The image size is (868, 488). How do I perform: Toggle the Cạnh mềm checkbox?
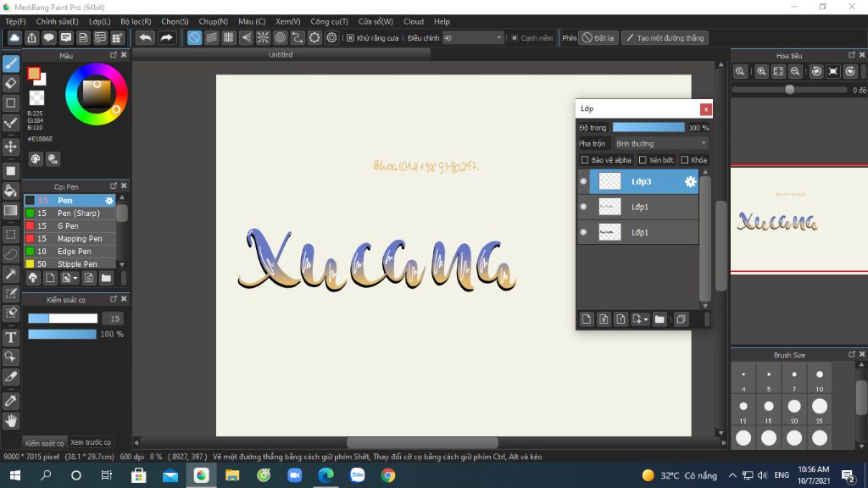coord(515,37)
